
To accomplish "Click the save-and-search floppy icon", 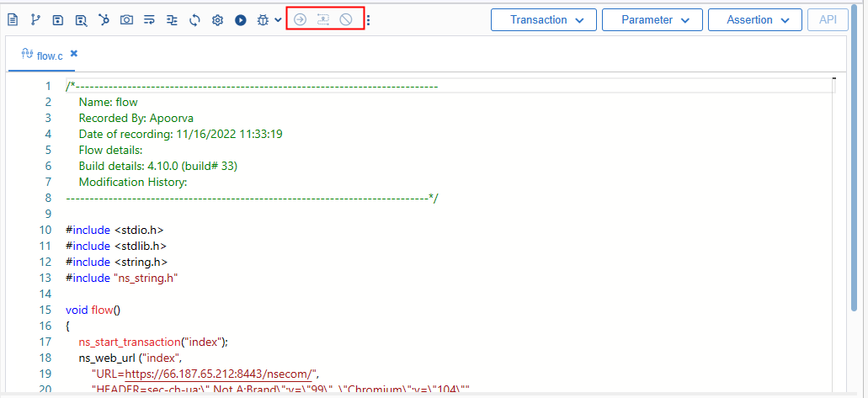I will pos(81,20).
